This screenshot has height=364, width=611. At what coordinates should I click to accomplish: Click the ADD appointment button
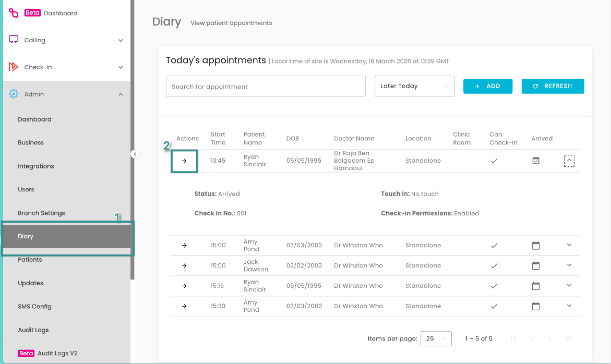pos(487,86)
